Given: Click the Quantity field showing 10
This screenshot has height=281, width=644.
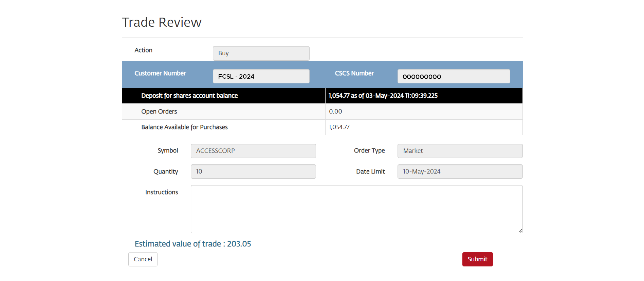Looking at the screenshot, I should tap(253, 172).
